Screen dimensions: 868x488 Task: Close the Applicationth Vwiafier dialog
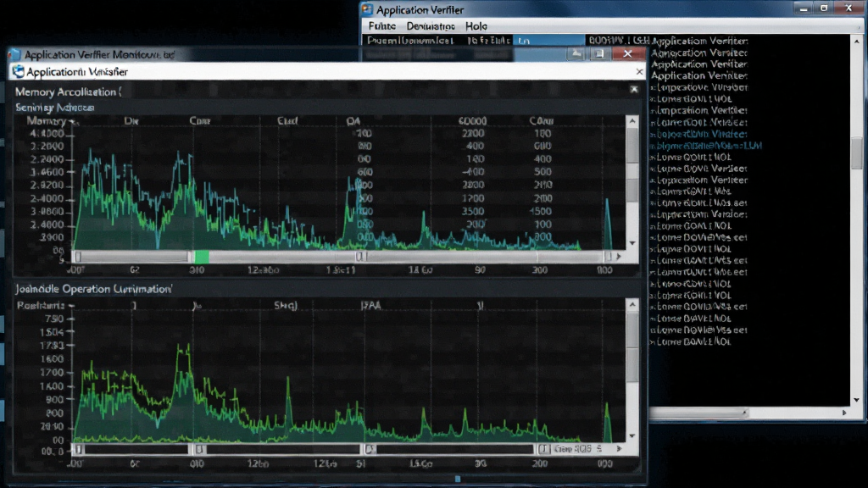(x=639, y=71)
